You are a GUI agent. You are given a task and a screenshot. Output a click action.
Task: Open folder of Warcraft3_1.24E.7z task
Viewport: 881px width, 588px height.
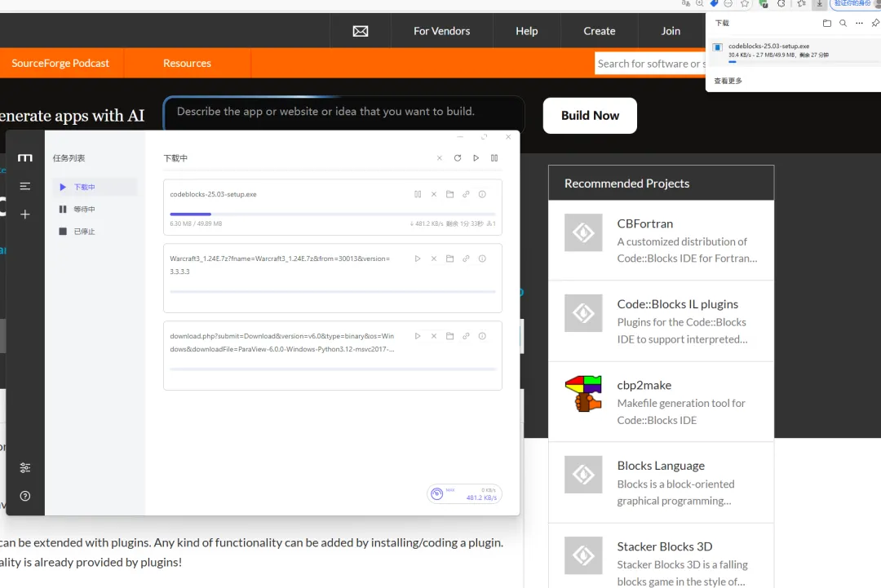click(x=449, y=259)
